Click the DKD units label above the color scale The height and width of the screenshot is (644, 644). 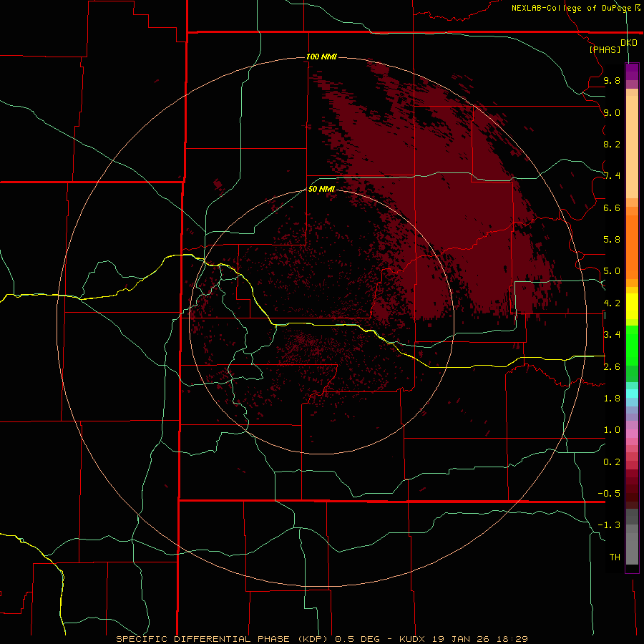[x=628, y=42]
